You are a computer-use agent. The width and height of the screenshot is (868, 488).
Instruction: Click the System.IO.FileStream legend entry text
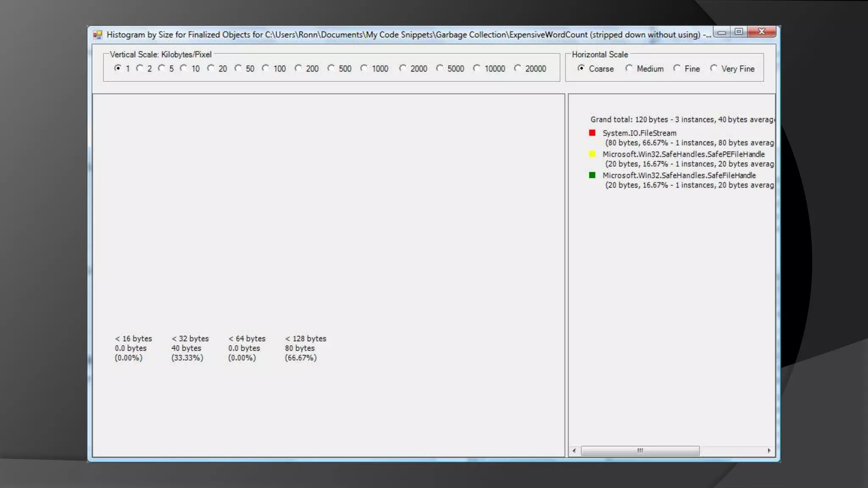click(639, 133)
